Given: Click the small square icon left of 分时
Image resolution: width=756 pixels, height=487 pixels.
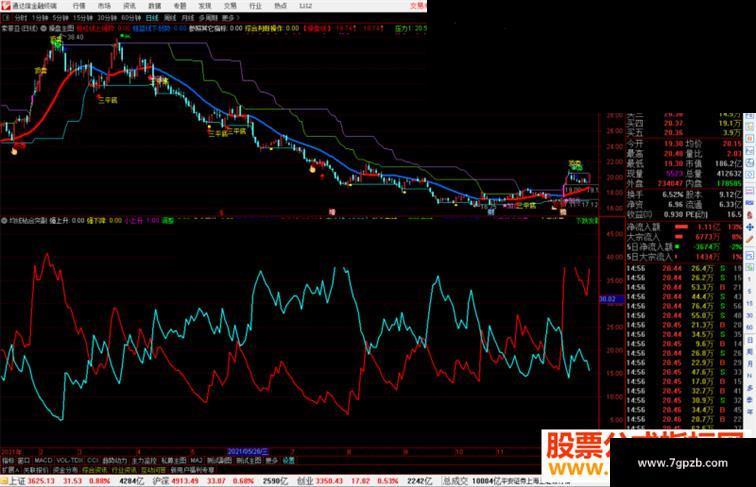Looking at the screenshot, I should click(6, 18).
